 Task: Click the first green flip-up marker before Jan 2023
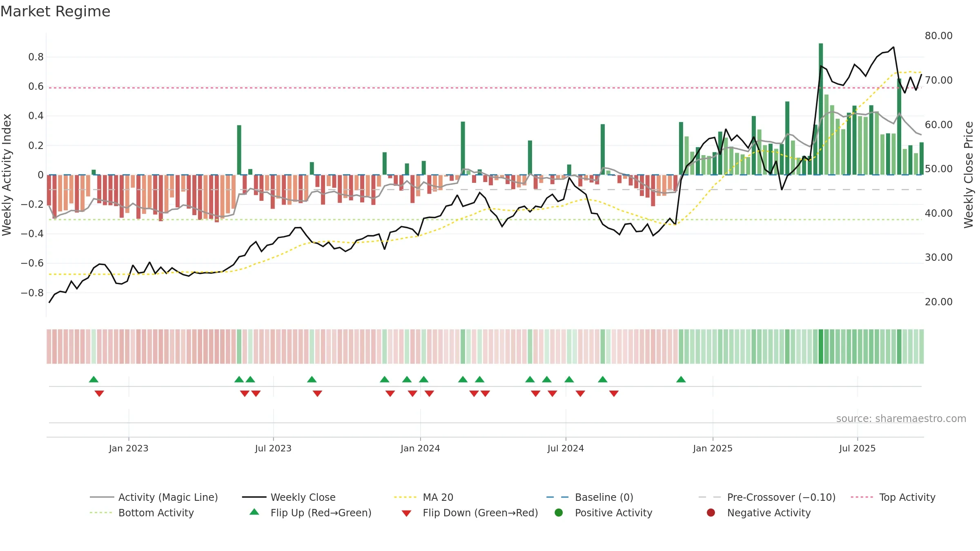coord(94,379)
